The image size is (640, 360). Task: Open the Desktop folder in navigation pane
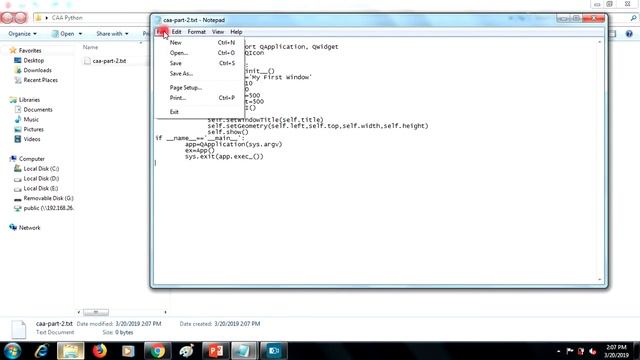pos(29,60)
